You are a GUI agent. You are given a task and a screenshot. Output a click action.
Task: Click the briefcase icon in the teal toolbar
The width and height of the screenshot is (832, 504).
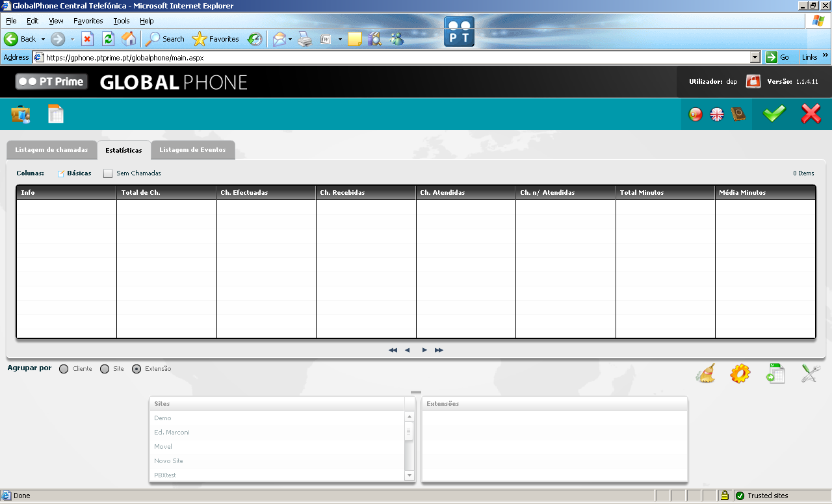[21, 114]
